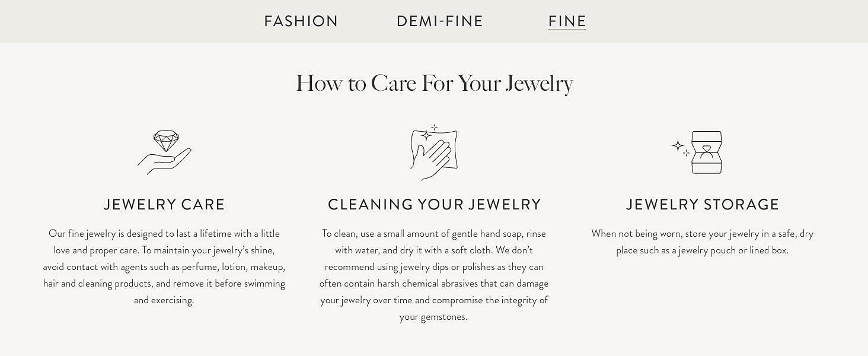Image resolution: width=868 pixels, height=356 pixels.
Task: Click the cleaning instructions text block
Action: 433,275
